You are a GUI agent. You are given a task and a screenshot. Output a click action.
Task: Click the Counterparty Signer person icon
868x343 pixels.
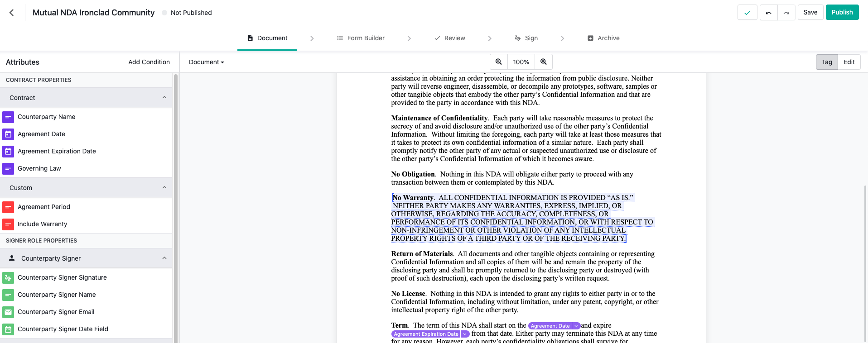(x=12, y=258)
